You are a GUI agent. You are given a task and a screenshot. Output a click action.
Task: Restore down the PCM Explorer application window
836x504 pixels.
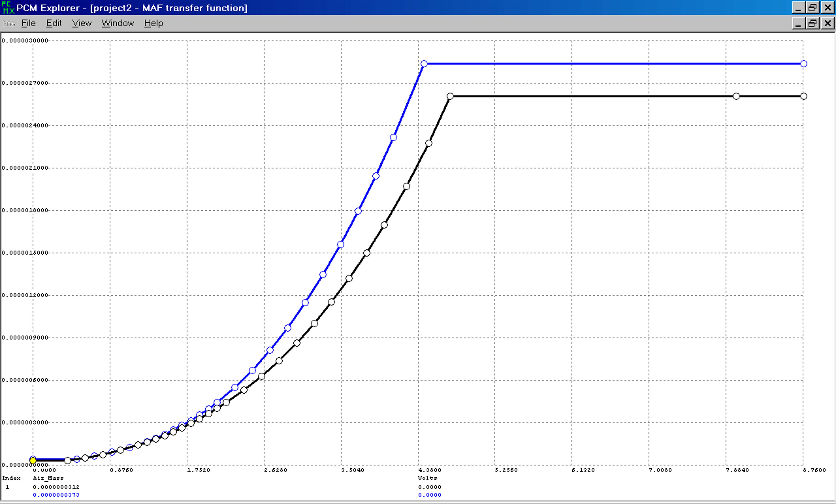pos(813,7)
